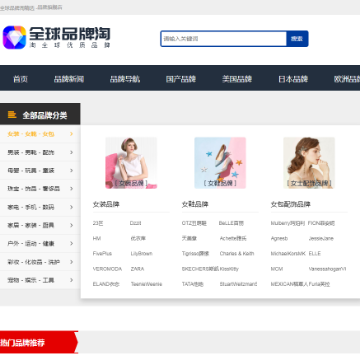Open the ELLE brand link
Screen dimensions: 360x360
tap(315, 254)
